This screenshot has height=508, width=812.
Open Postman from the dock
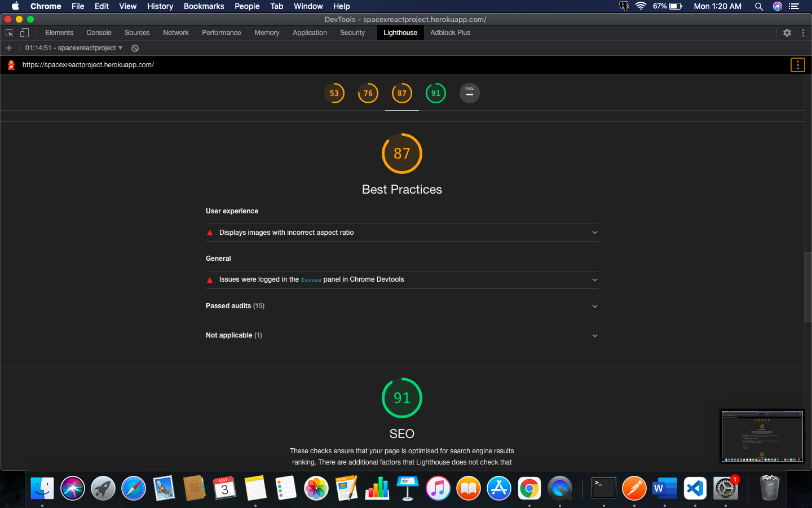(x=634, y=488)
